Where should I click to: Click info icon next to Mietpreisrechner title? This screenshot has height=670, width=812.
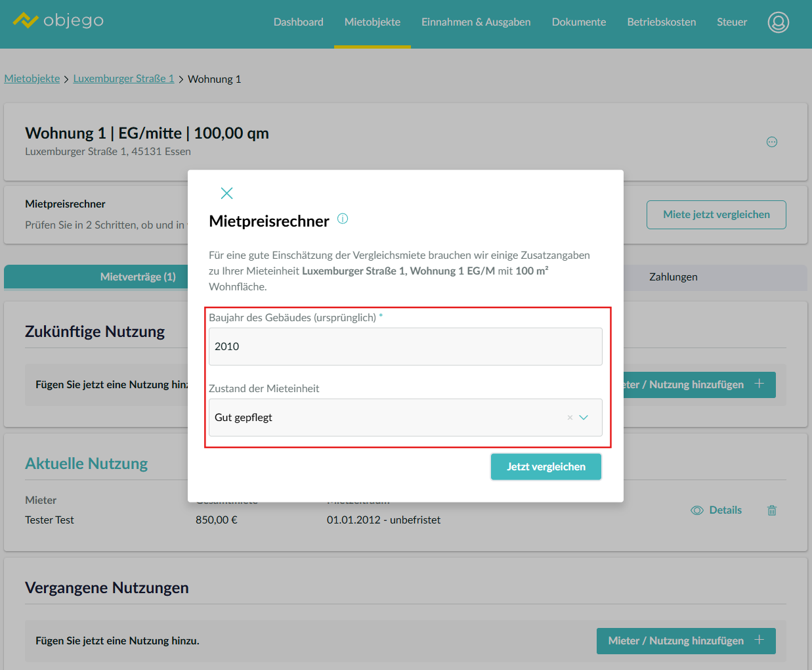pyautogui.click(x=343, y=219)
